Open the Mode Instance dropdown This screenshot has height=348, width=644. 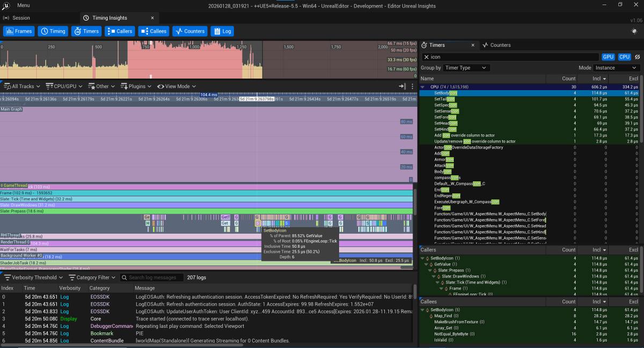(x=617, y=68)
